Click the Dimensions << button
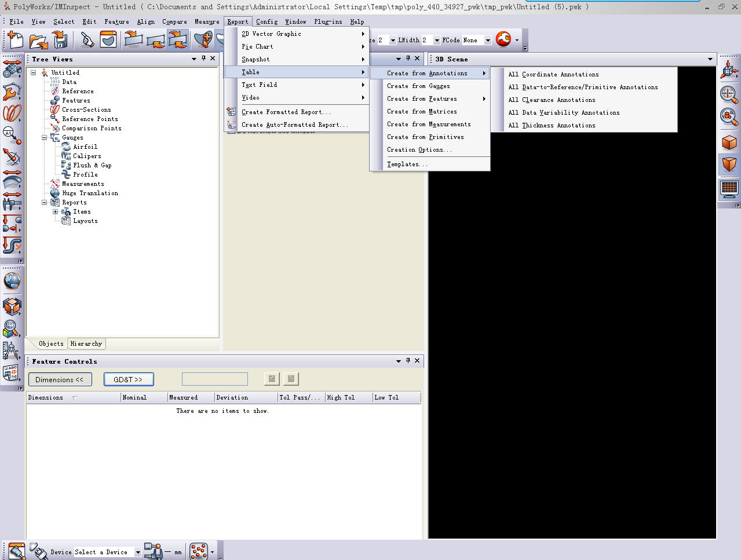The height and width of the screenshot is (560, 741). click(x=59, y=379)
